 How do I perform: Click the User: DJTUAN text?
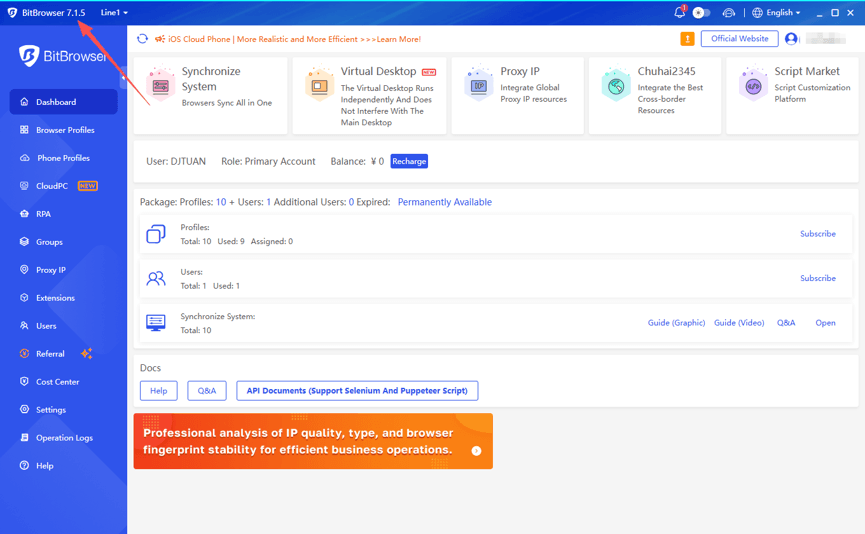tap(176, 161)
